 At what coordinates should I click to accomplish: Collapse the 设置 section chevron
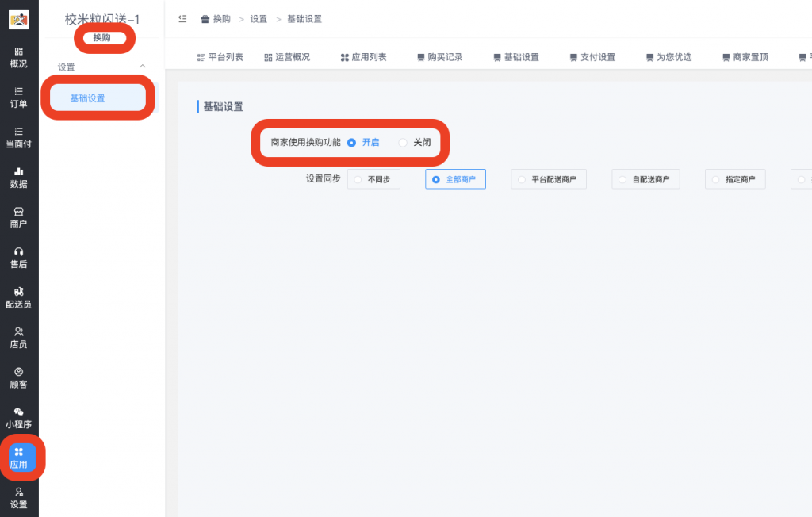[x=144, y=67]
